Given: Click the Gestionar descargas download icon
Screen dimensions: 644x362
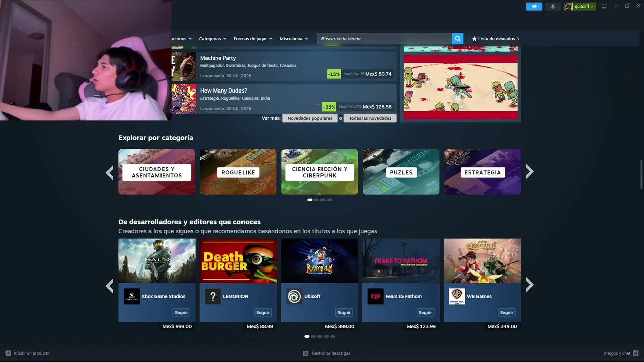Looking at the screenshot, I should [305, 353].
